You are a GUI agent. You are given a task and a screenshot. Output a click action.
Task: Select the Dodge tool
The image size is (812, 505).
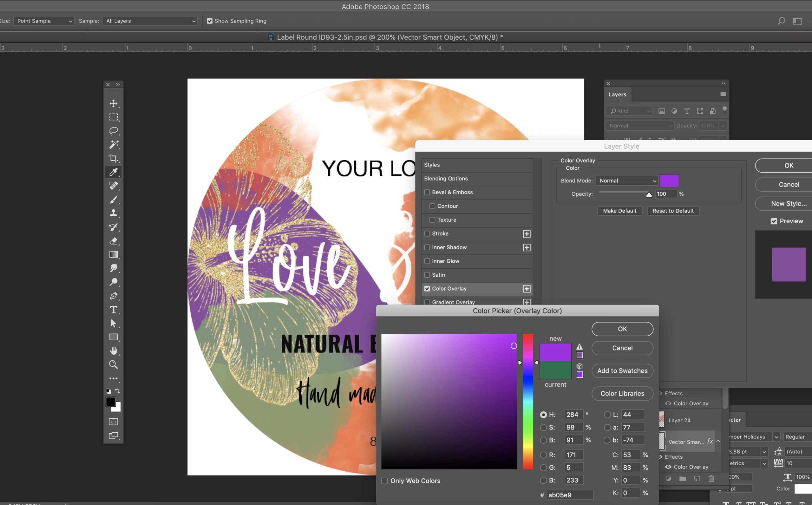(114, 282)
